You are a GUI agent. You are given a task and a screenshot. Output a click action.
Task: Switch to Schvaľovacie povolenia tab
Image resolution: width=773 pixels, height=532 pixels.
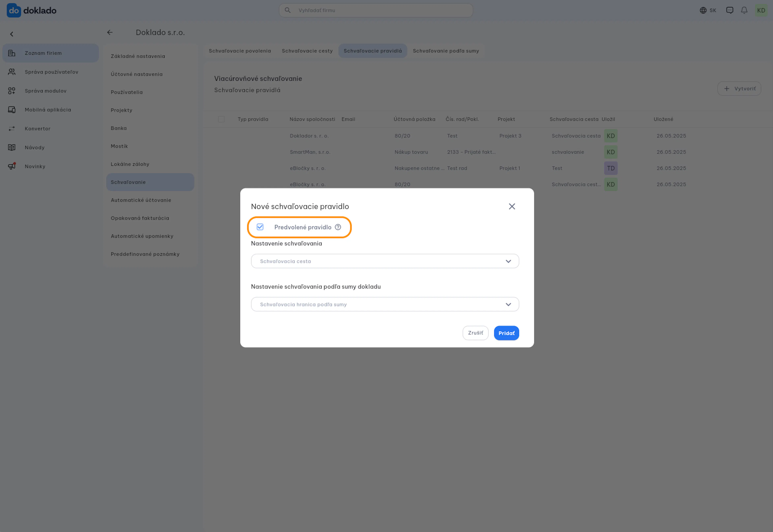coord(240,51)
